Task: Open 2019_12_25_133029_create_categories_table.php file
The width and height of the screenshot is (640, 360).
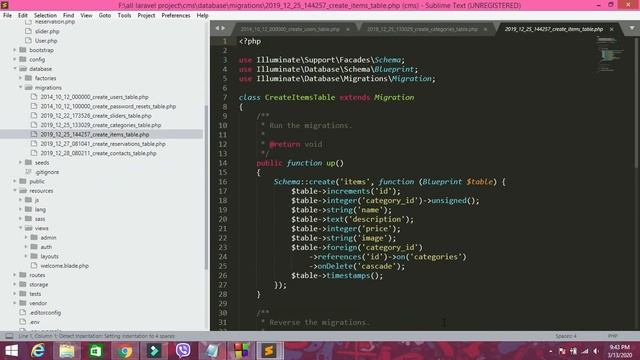Action: point(100,125)
